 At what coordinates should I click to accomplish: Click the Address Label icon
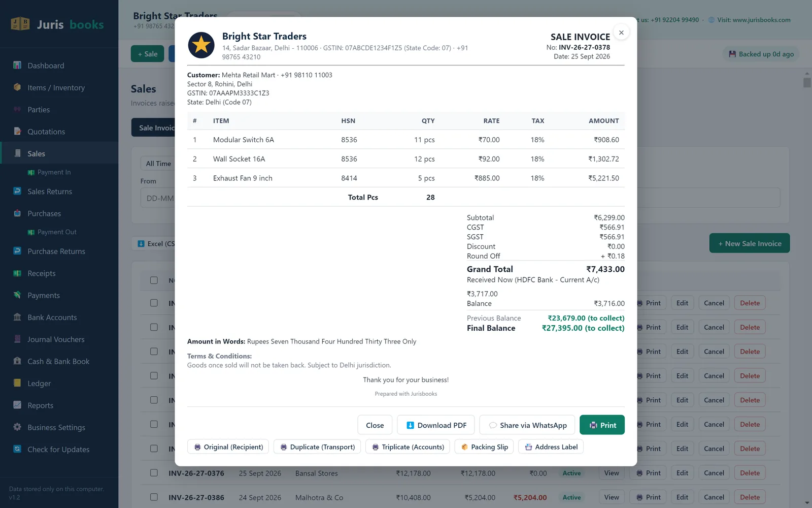click(528, 447)
